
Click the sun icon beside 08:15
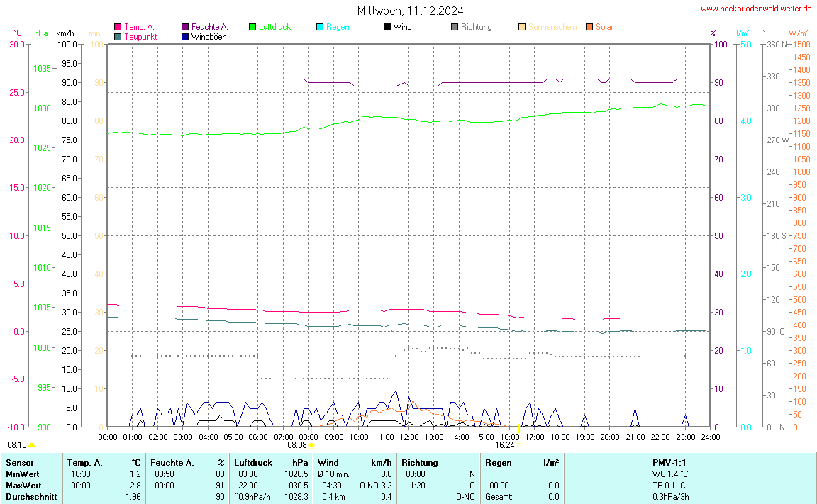coord(32,445)
